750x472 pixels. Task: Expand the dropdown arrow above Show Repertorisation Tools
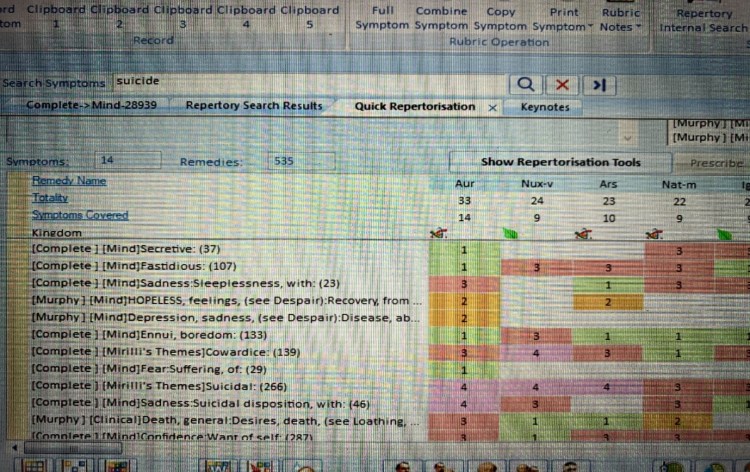pyautogui.click(x=627, y=137)
